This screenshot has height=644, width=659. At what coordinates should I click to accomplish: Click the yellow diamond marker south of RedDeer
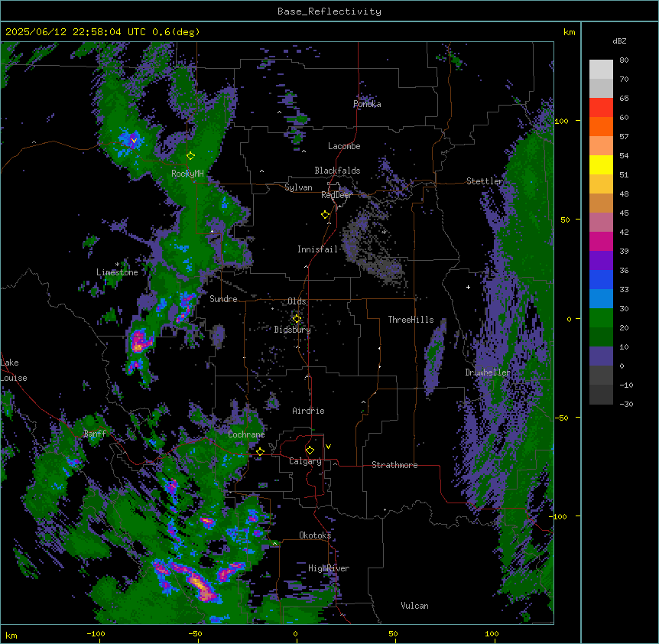tap(326, 215)
